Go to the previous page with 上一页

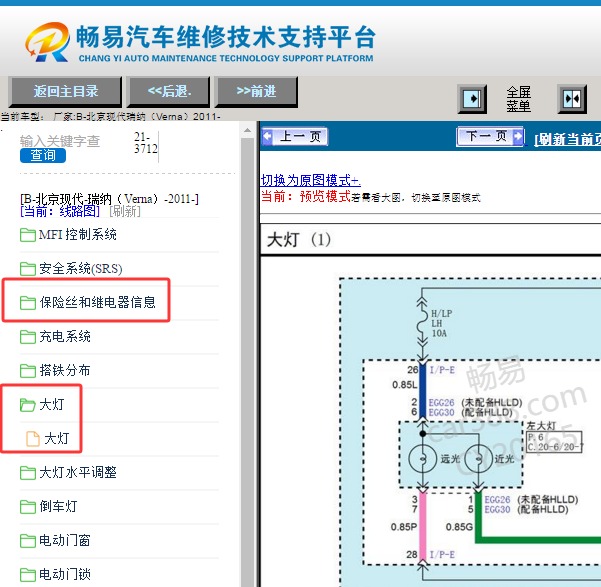(x=294, y=136)
